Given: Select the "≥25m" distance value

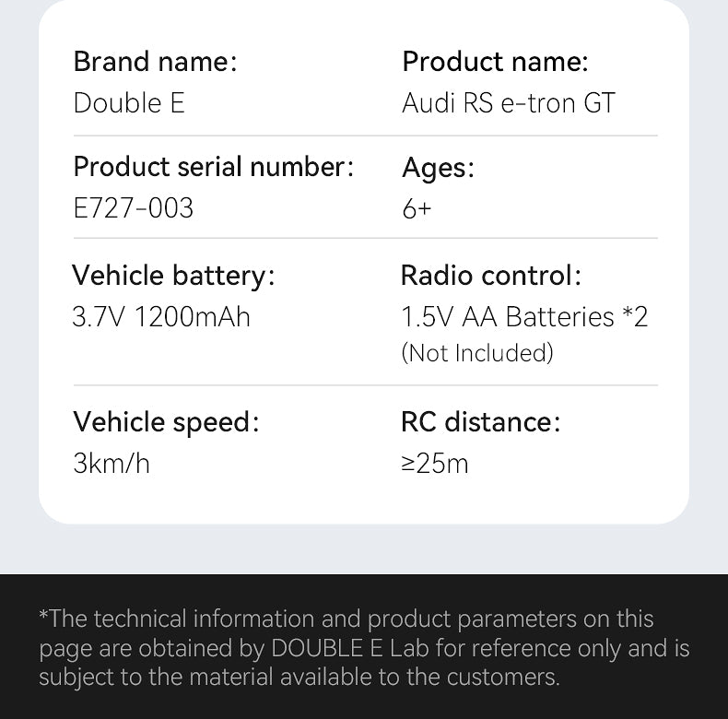Looking at the screenshot, I should click(x=435, y=463).
